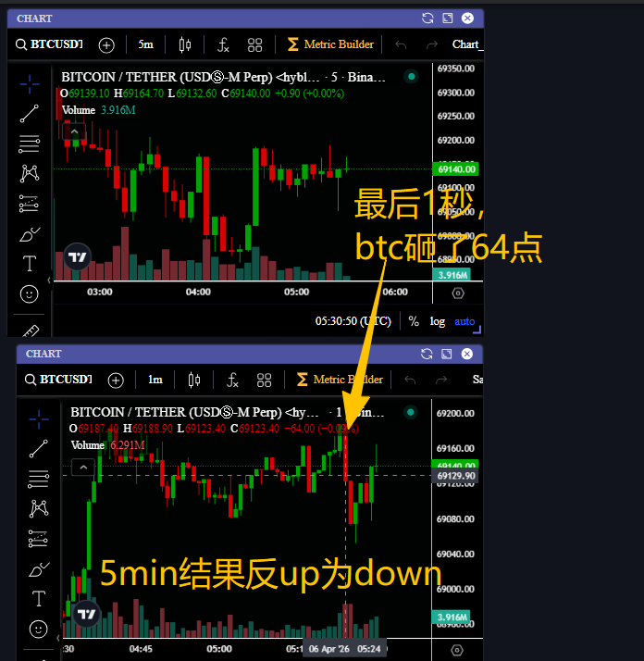Open indicator templates grid in top chart
644x661 pixels.
pos(254,44)
